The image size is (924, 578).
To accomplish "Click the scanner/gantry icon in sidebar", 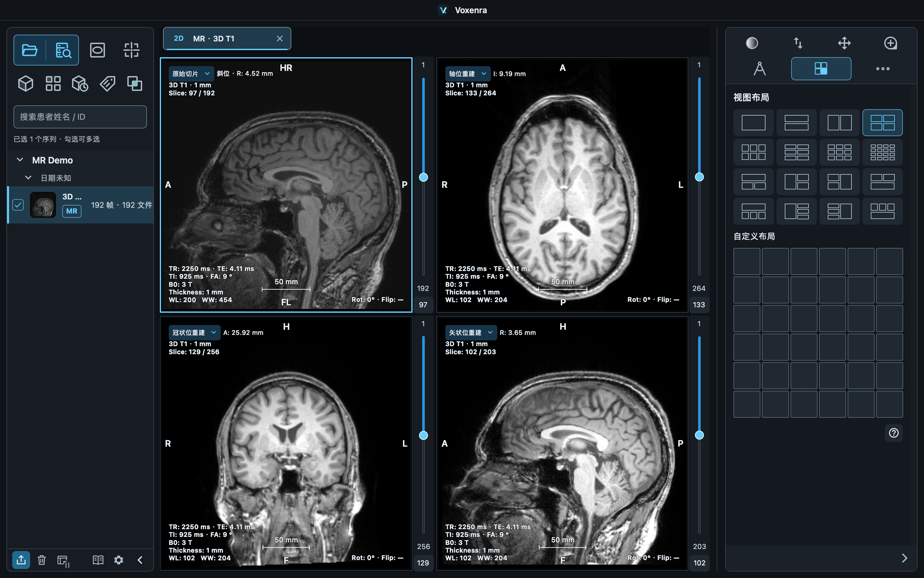I will coord(97,50).
